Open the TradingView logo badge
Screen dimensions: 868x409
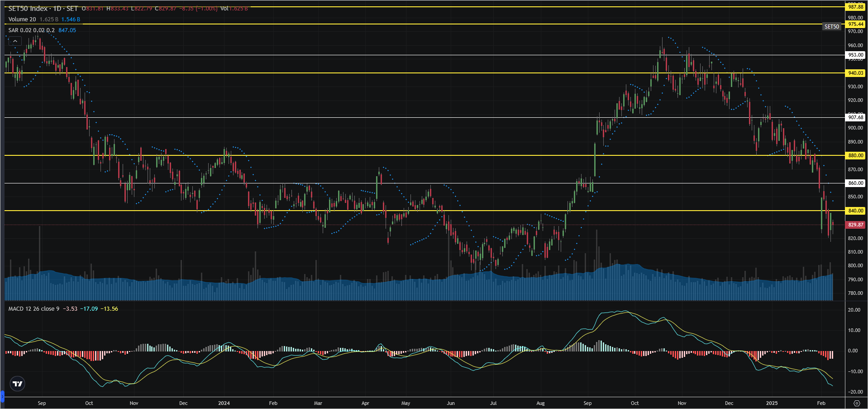coord(18,384)
